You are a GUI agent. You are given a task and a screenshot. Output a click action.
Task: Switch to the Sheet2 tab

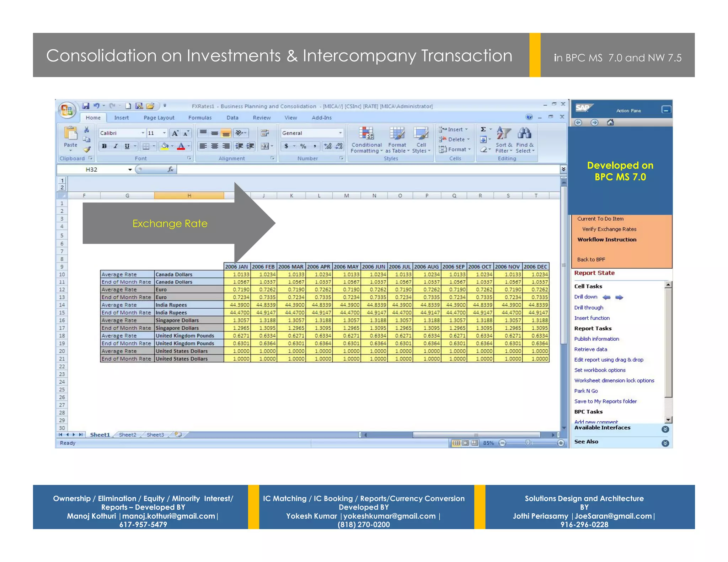[128, 435]
